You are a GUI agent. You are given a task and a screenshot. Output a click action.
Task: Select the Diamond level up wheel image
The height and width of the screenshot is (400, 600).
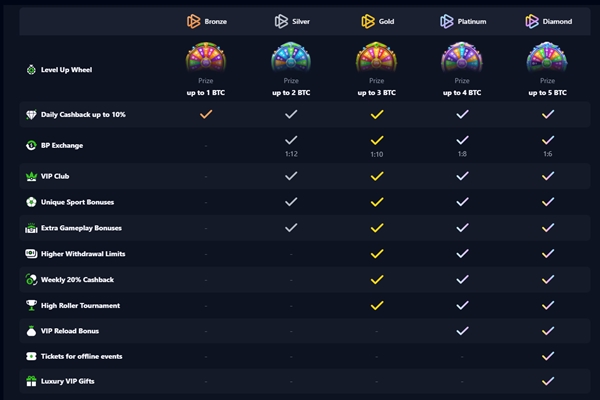tap(547, 57)
